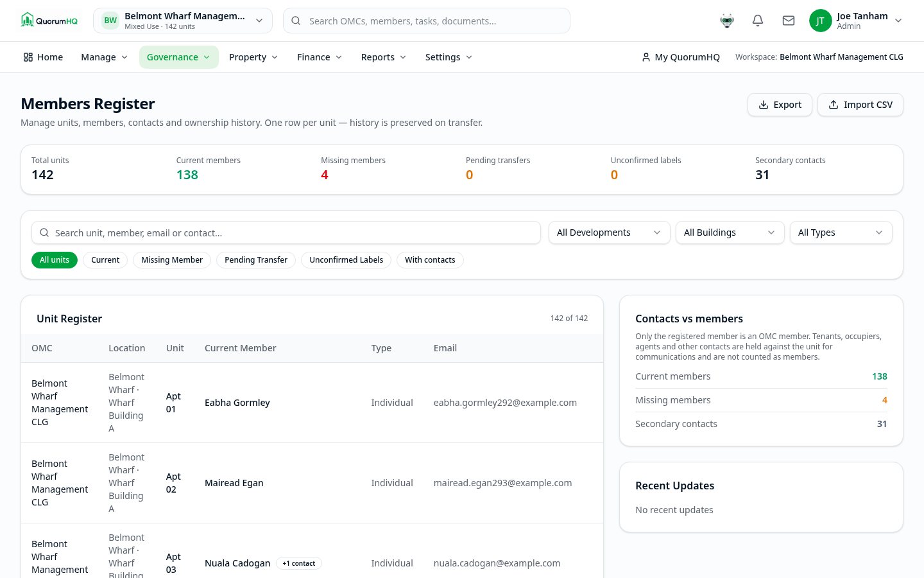Screen dimensions: 924x578
Task: Expand the Settings menu
Action: 449,57
